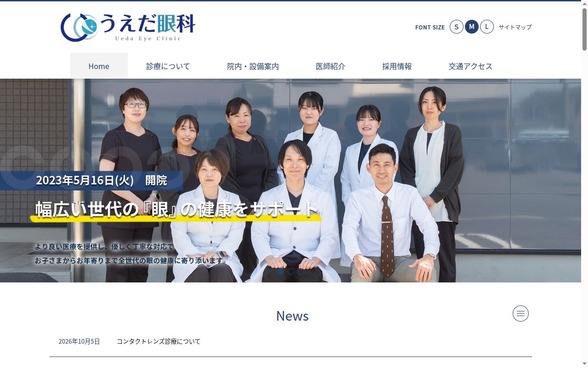
Task: Click the FONT SIZE label
Action: click(430, 27)
